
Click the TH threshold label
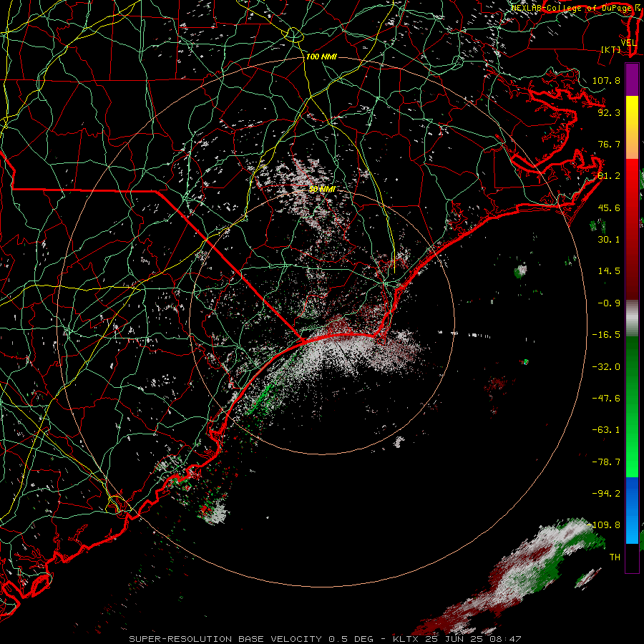click(x=615, y=557)
